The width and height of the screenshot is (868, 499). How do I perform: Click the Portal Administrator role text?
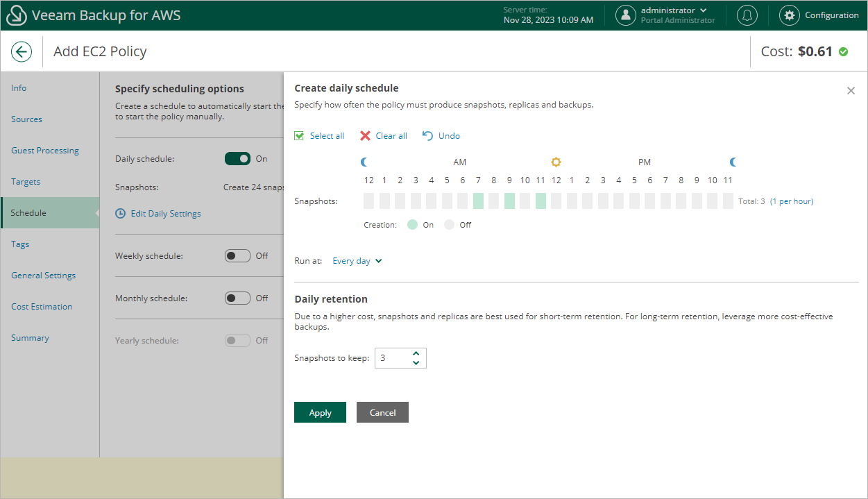click(x=678, y=20)
